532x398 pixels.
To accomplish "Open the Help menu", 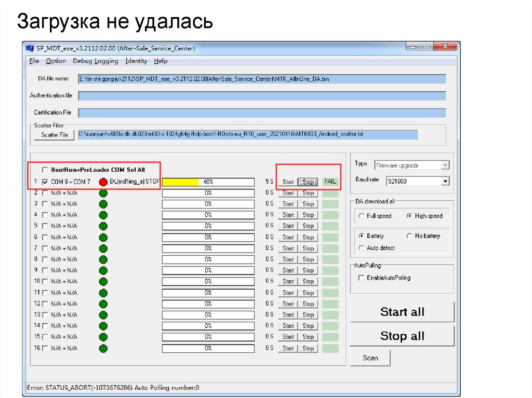I will click(x=161, y=61).
